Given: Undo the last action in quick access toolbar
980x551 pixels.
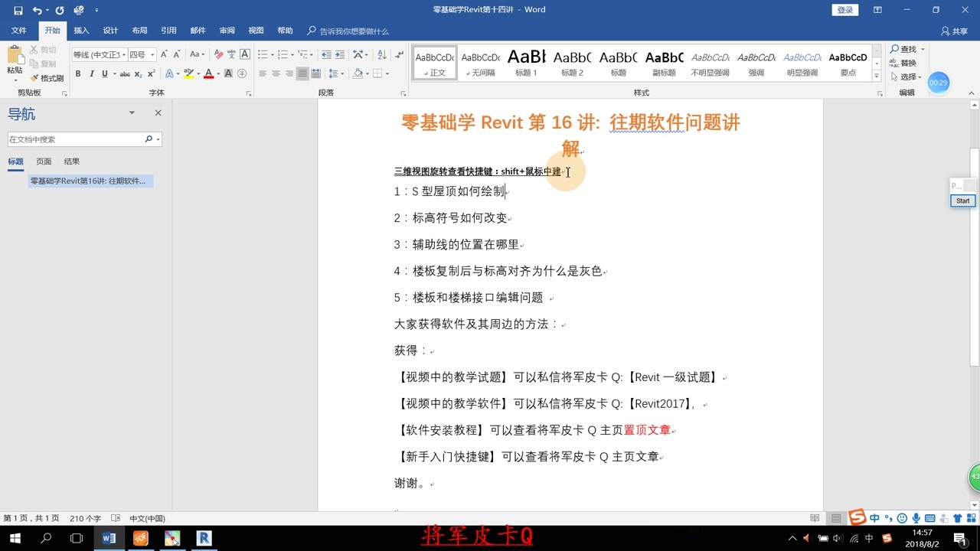Looking at the screenshot, I should 37,11.
